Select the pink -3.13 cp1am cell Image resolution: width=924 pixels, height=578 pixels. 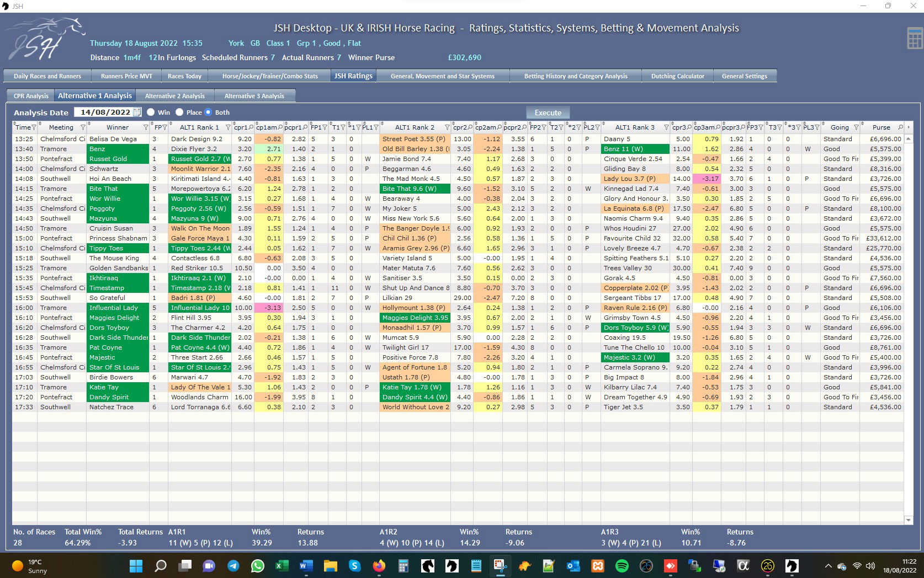coord(269,308)
